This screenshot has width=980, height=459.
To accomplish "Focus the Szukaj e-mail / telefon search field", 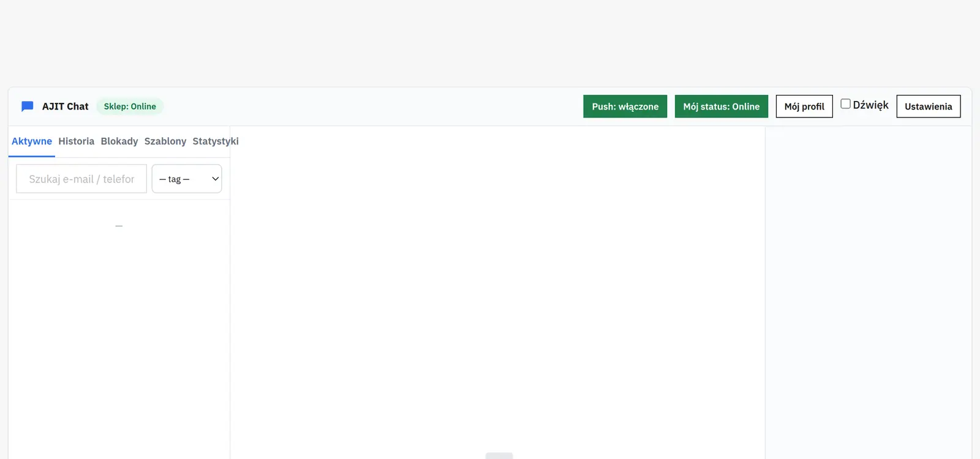I will pyautogui.click(x=81, y=179).
